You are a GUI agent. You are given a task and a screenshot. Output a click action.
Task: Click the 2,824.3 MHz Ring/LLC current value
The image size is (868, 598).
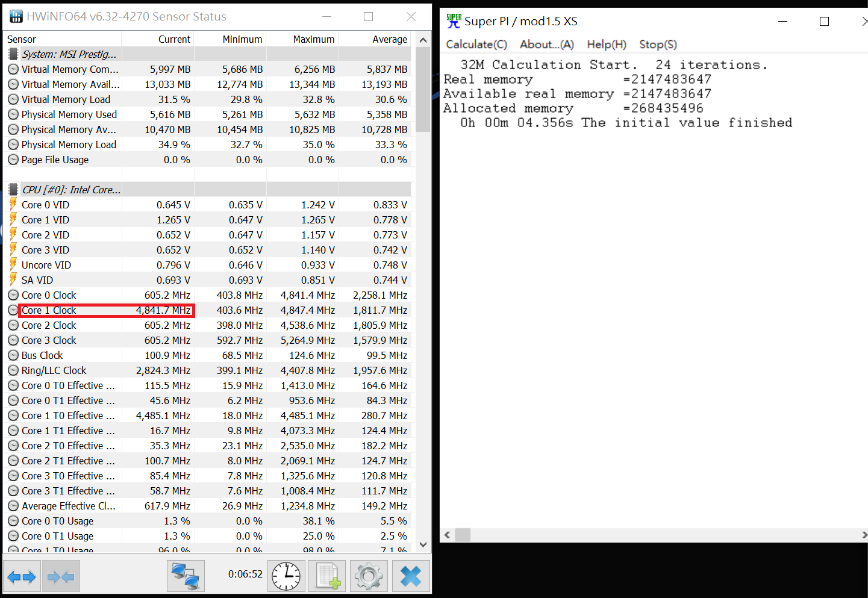(163, 370)
